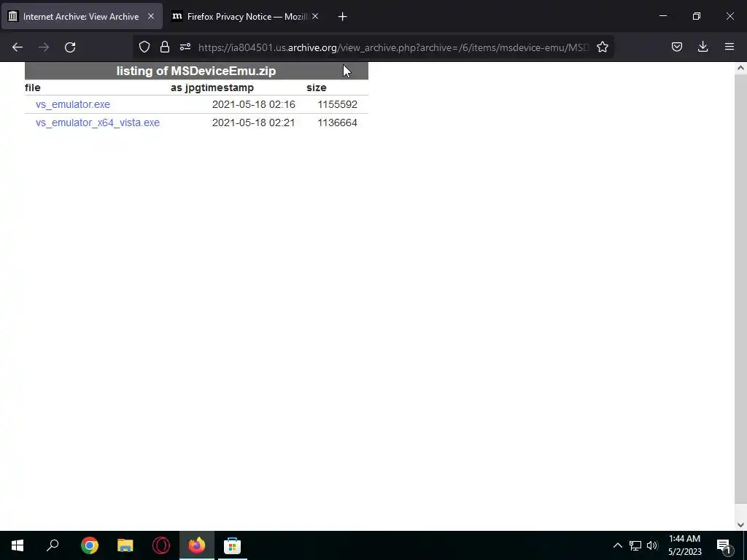Close the Internet Archive tab
The height and width of the screenshot is (560, 747).
pyautogui.click(x=151, y=16)
